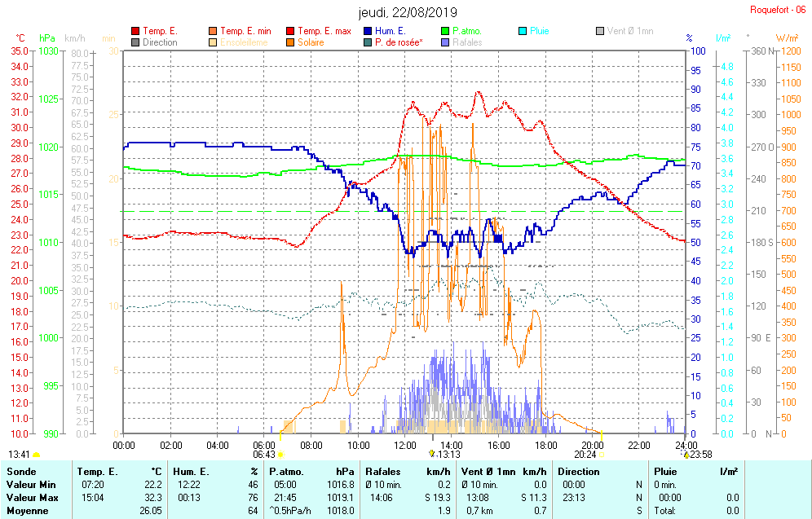
Task: Click the orange W/m² axis unit label
Action: pos(788,38)
